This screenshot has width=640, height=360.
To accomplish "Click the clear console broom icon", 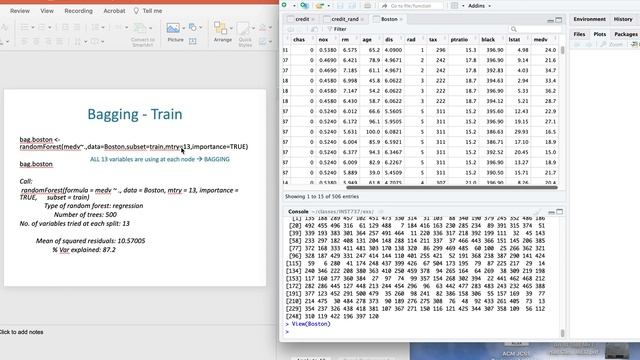I will click(x=537, y=212).
